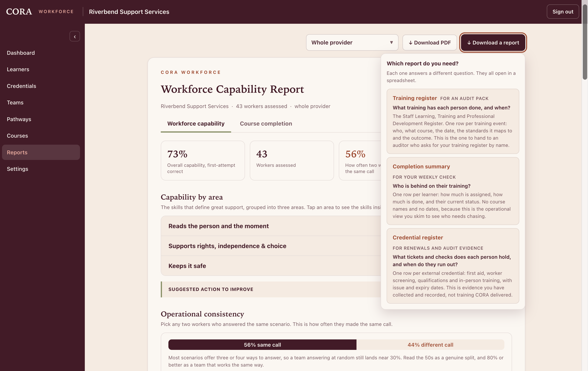Switch to the Course completion tab
Screen dimensions: 588x371
(266, 124)
